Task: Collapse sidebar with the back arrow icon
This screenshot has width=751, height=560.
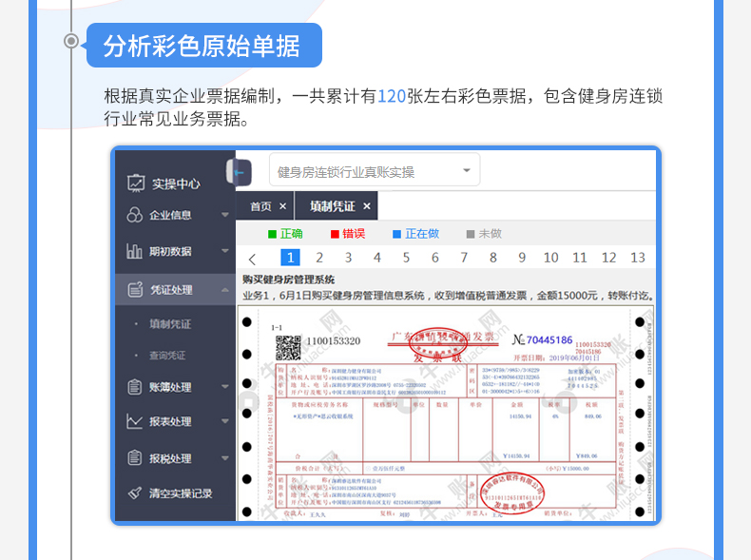Action: [240, 172]
